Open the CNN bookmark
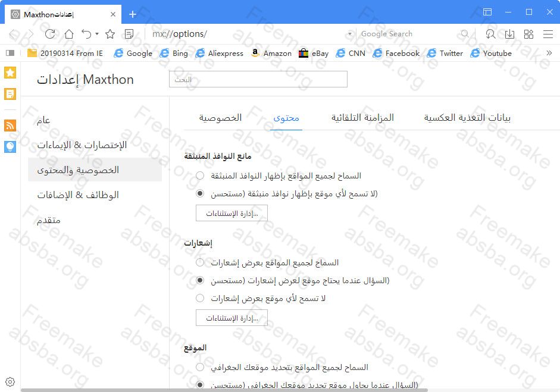 (x=351, y=53)
